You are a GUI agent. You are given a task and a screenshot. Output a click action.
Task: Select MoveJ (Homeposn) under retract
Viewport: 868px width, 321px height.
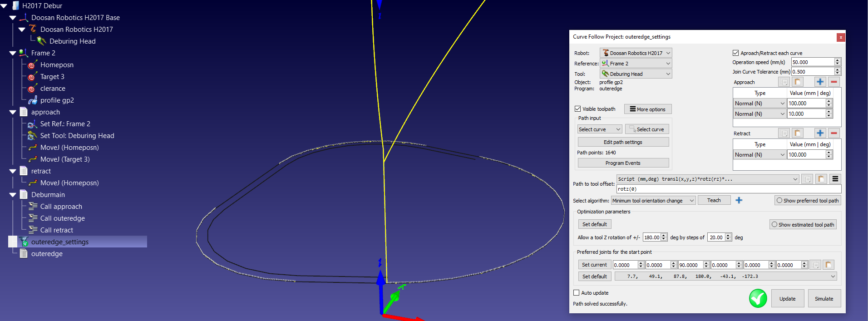[x=69, y=183]
